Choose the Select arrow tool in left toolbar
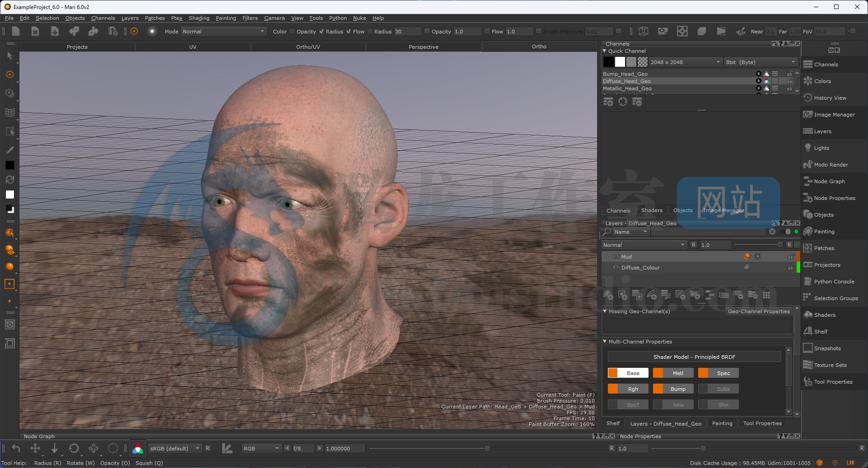This screenshot has width=868, height=468. tap(10, 56)
